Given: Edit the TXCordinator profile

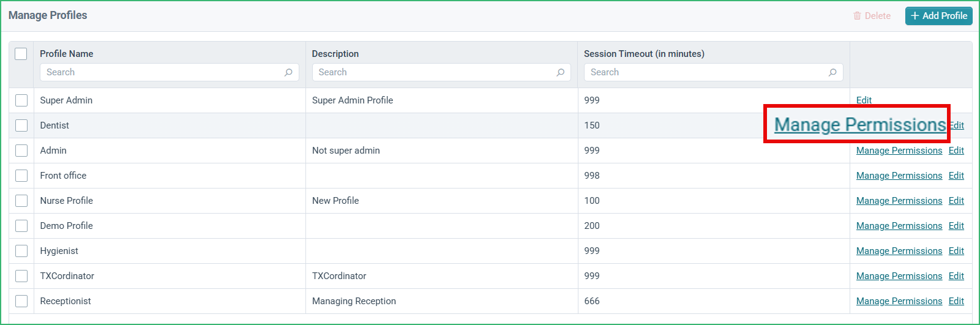Looking at the screenshot, I should (x=956, y=276).
